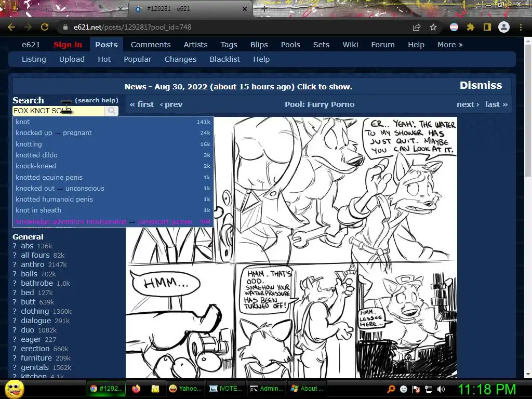Open the Artists menu item
The width and height of the screenshot is (532, 399).
pyautogui.click(x=195, y=45)
